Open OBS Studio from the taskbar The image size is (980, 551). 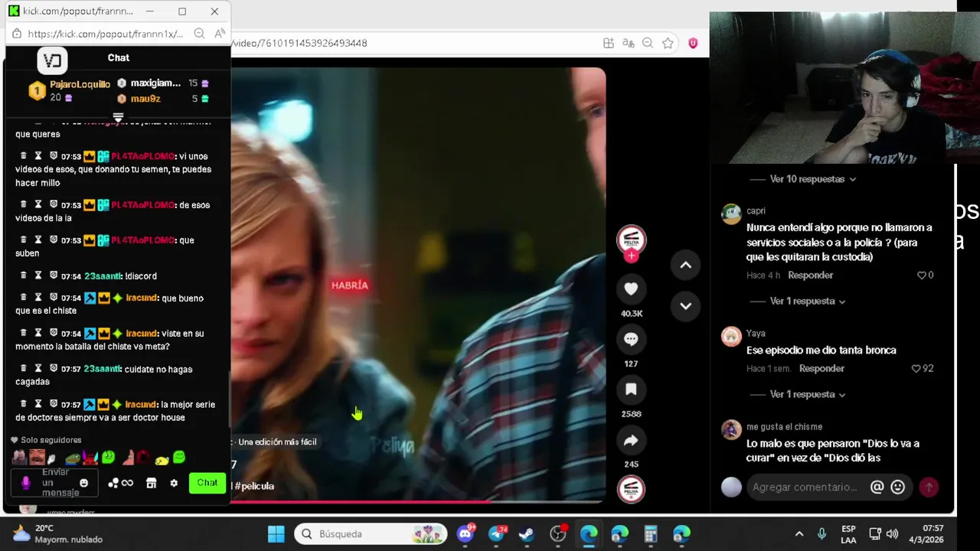[x=558, y=534]
